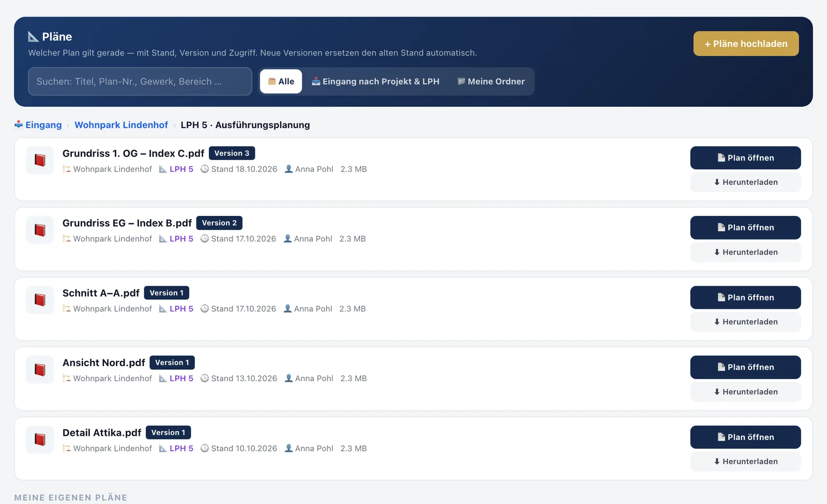Click the Pläne upload button
The image size is (827, 504).
click(746, 44)
